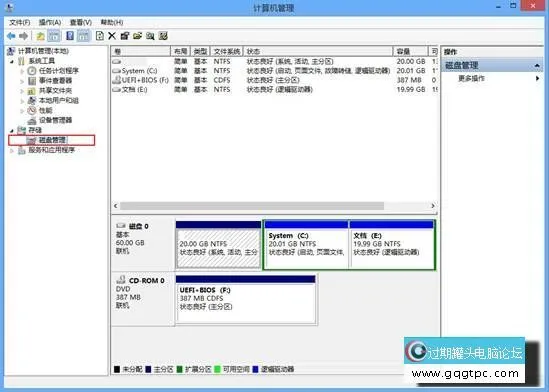The width and height of the screenshot is (549, 392).
Task: Expand the 任务计划程序 node arrow
Action: (22, 71)
